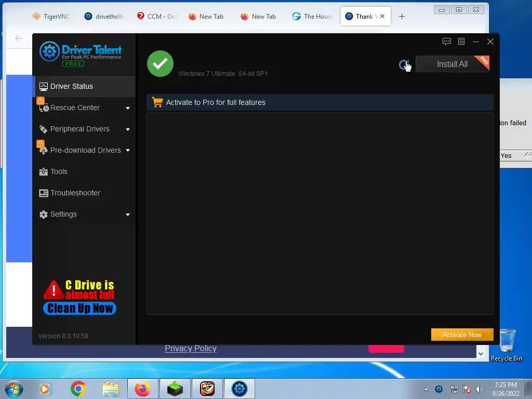The height and width of the screenshot is (399, 532).
Task: Click the volume speaker tray icon
Action: [x=479, y=389]
